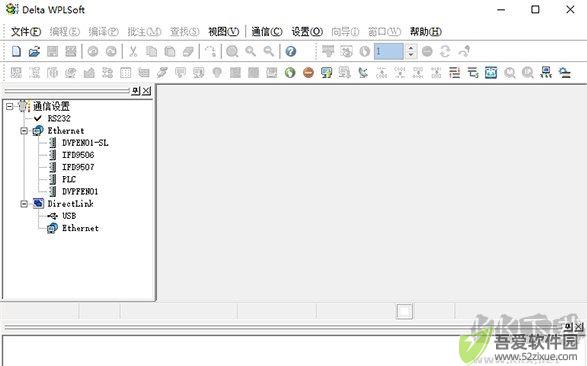Select the PLC label in tree
The width and height of the screenshot is (587, 366).
pyautogui.click(x=69, y=179)
